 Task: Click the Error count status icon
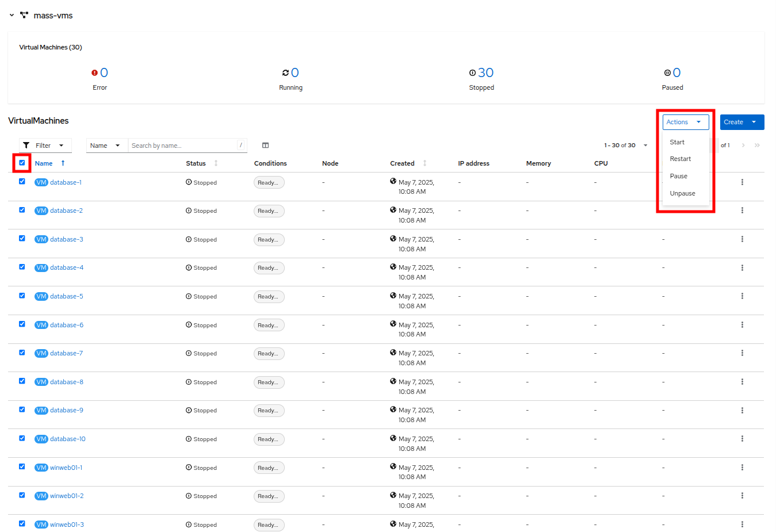(x=94, y=73)
